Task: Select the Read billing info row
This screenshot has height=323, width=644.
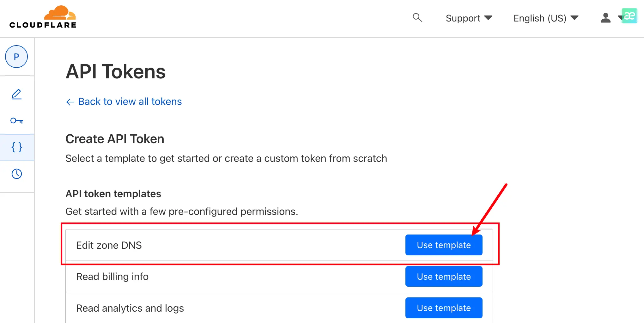Action: coord(279,277)
